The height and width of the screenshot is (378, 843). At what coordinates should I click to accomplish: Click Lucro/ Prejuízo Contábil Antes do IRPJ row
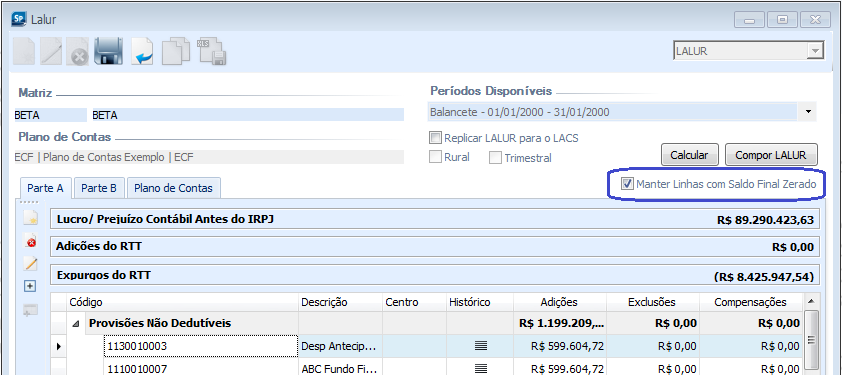click(435, 219)
